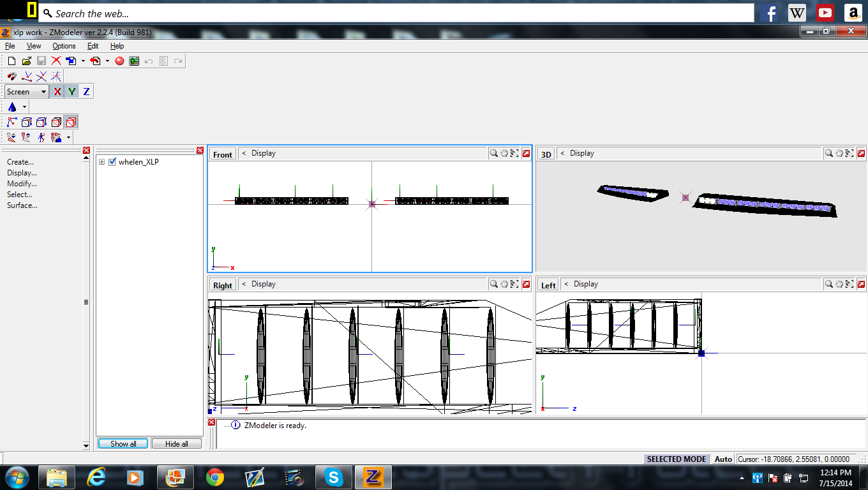Switch to Vertices level editing mode icon
868x490 pixels.
pos(11,122)
